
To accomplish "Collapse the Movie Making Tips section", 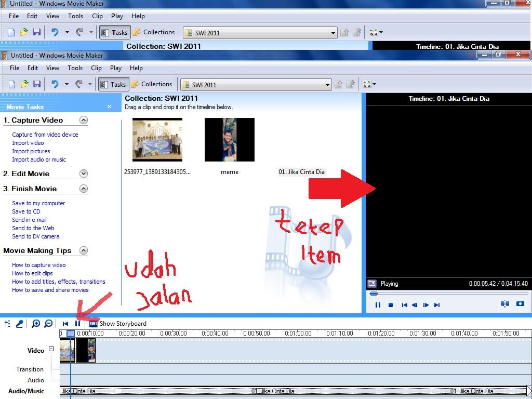I will 84,250.
